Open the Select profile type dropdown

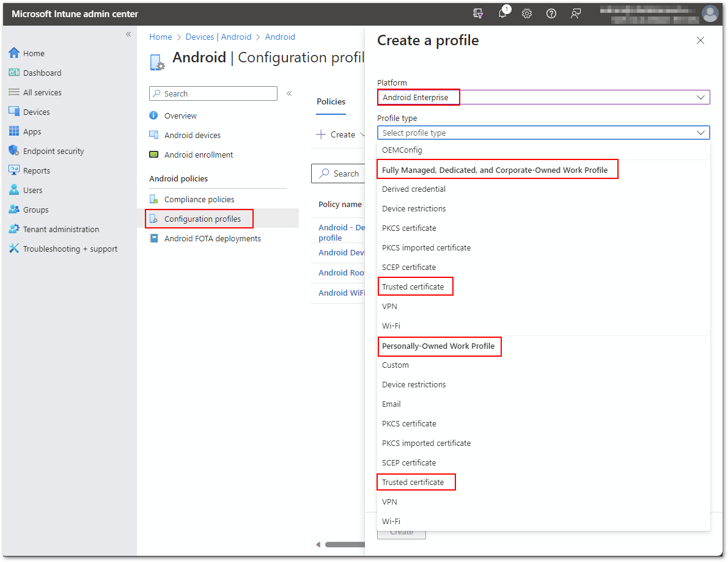pyautogui.click(x=543, y=133)
